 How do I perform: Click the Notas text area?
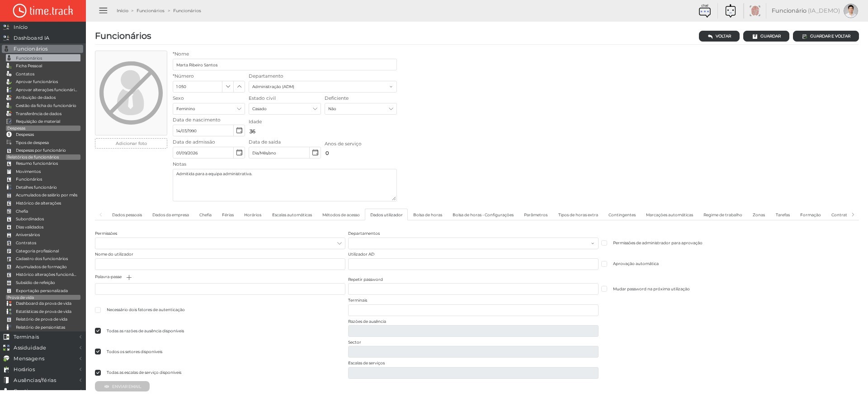(x=285, y=185)
